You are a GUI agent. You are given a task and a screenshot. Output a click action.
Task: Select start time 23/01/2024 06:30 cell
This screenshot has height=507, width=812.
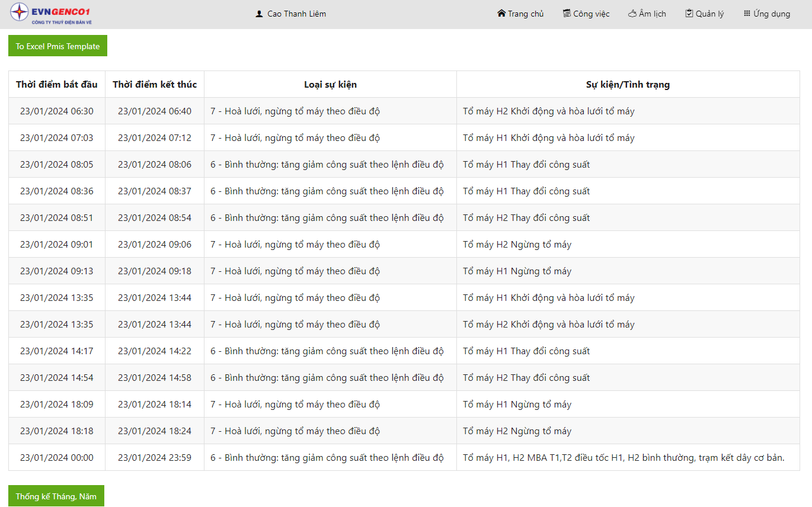pos(57,111)
